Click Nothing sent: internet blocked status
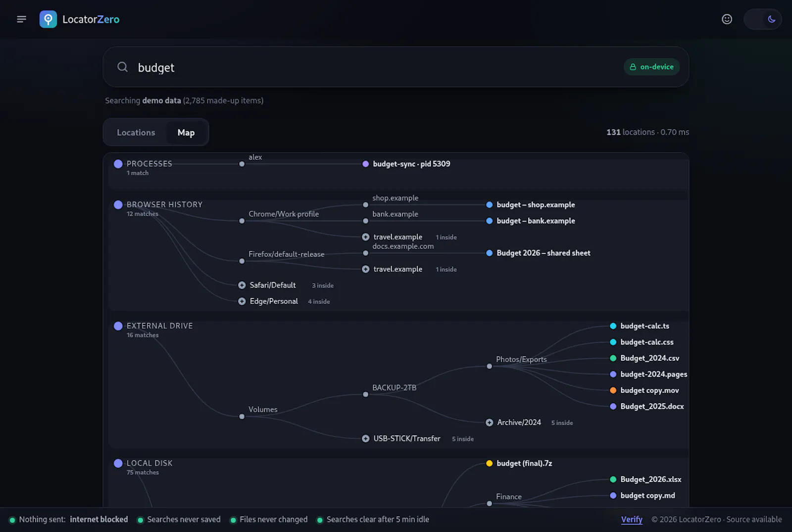Image resolution: width=792 pixels, height=532 pixels. click(68, 520)
